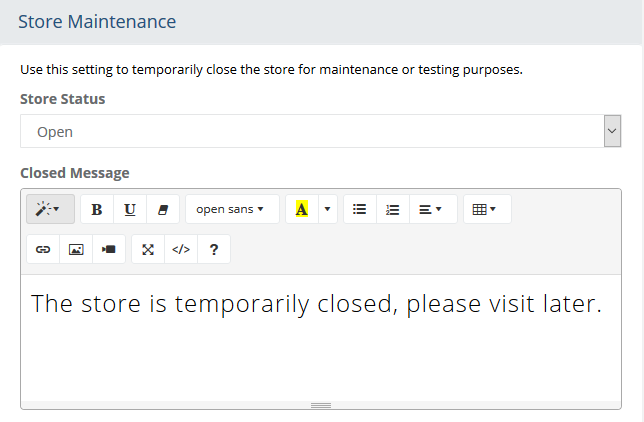Insert an unordered bullet list
Image resolution: width=644 pixels, height=422 pixels.
click(x=360, y=209)
